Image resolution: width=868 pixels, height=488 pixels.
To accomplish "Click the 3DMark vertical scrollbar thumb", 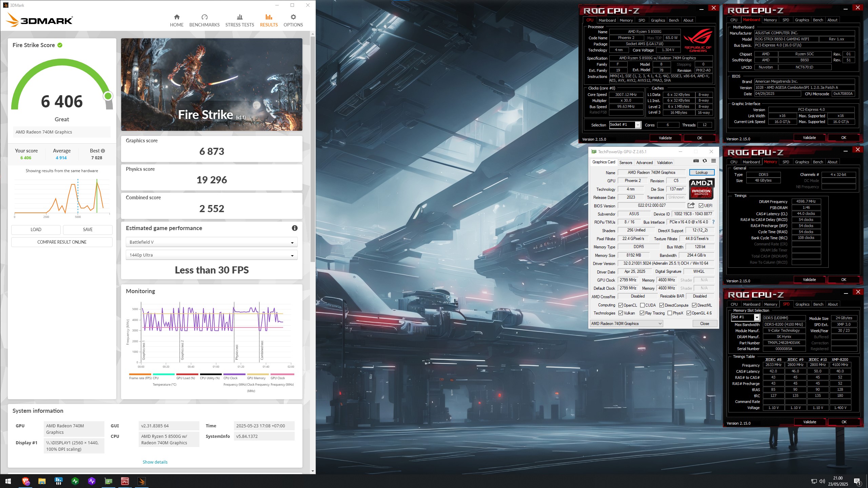I will click(313, 149).
